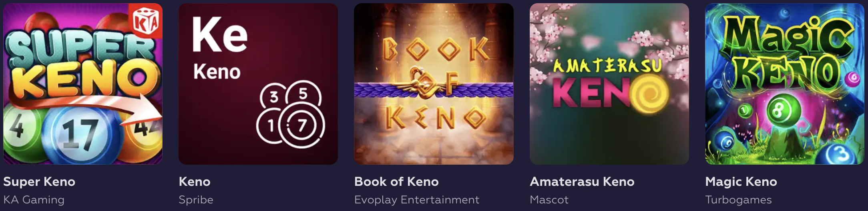Viewport: 868px width, 211px height.
Task: Click the KA dice logo badge
Action: pos(146,21)
